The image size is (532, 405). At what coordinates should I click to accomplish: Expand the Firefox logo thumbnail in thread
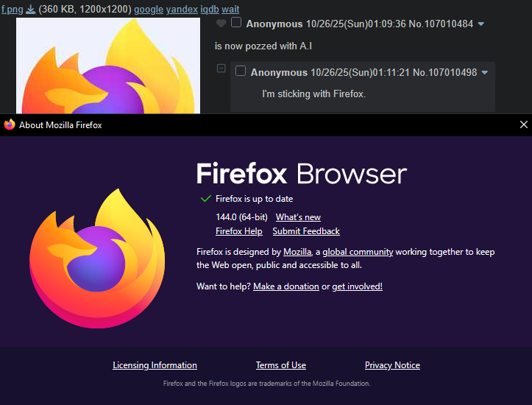tap(108, 66)
